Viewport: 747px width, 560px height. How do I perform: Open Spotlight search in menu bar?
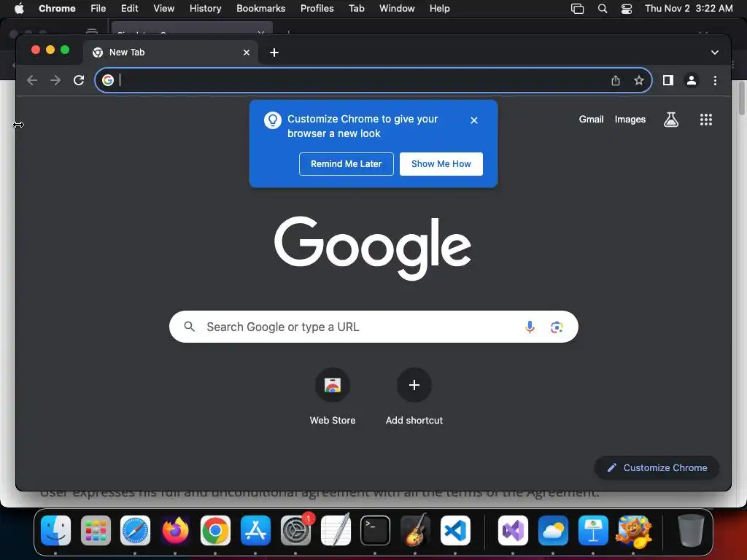(602, 9)
